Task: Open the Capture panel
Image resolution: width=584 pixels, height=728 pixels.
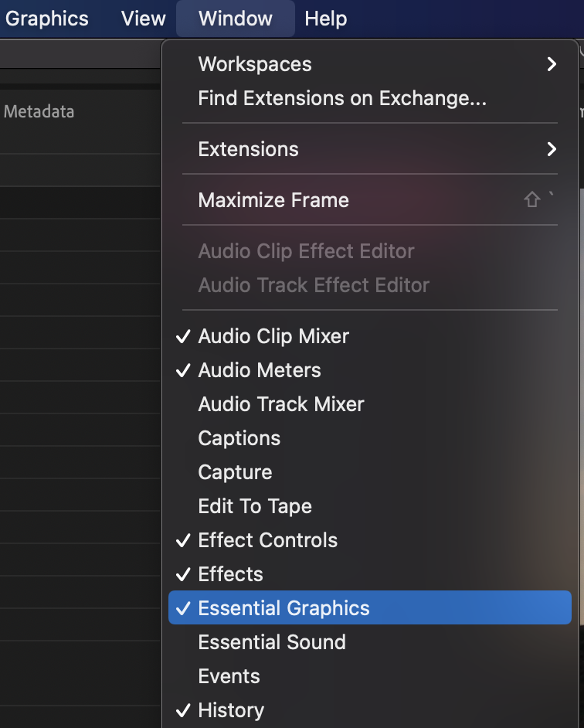Action: click(x=236, y=472)
